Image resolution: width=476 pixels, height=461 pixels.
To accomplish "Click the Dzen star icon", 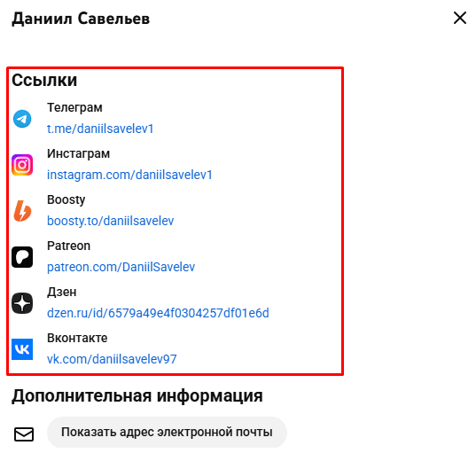I will point(22,303).
